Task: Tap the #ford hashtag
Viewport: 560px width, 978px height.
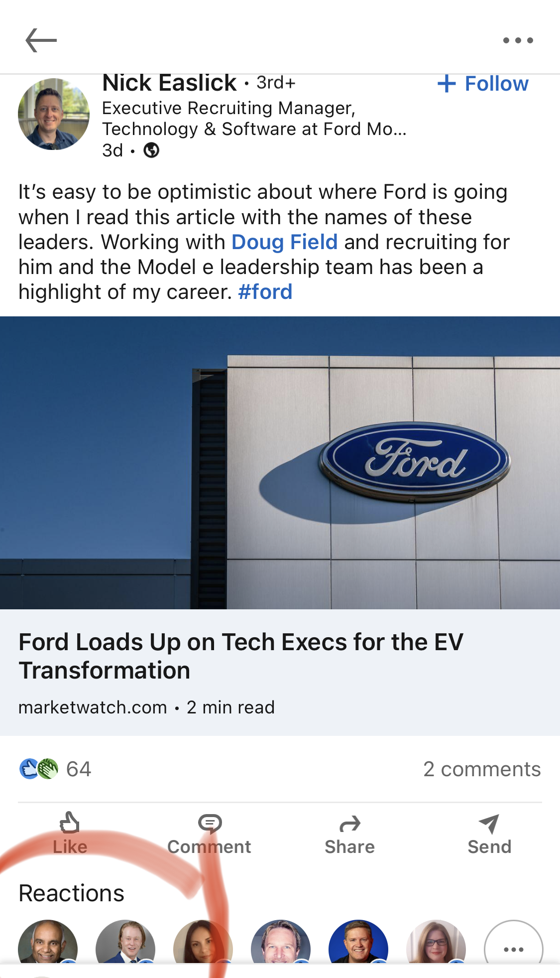Action: coord(265,292)
